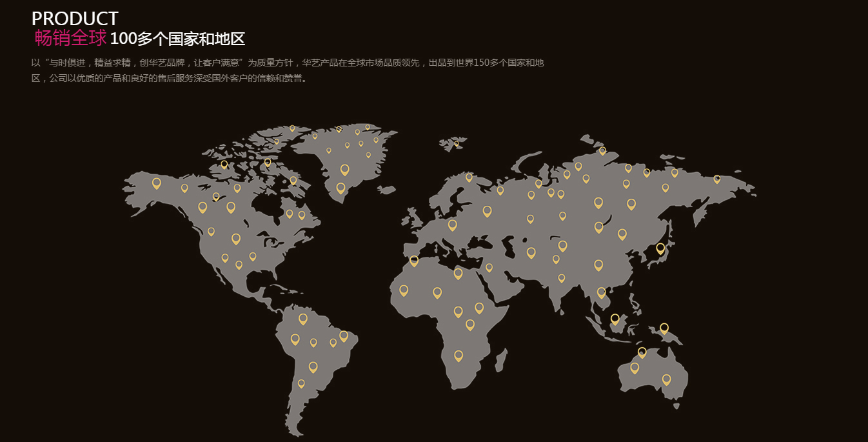
Task: Click the pin on Borneo island
Action: click(615, 319)
